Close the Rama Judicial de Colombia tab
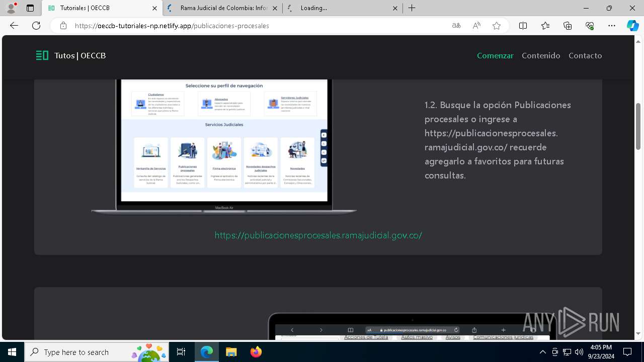644x362 pixels. tap(275, 8)
